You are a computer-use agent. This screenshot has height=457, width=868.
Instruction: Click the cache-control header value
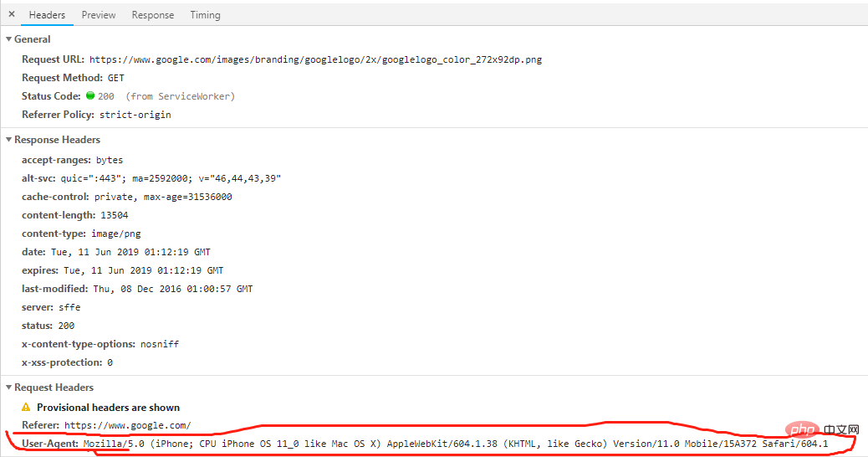(x=163, y=197)
